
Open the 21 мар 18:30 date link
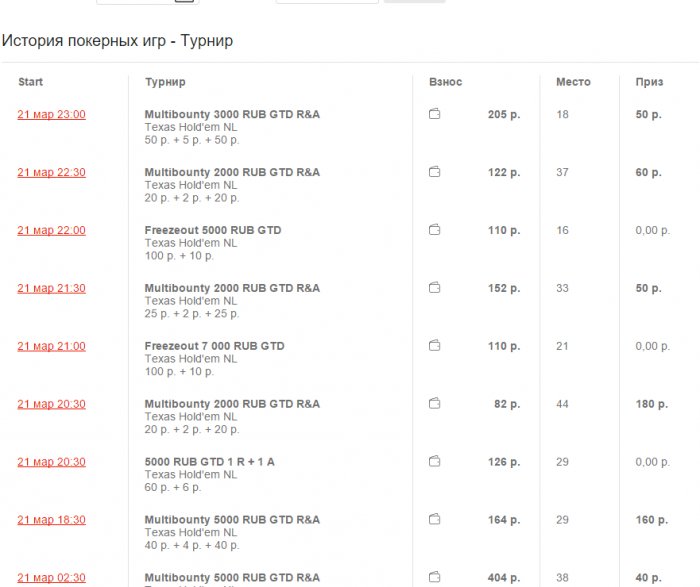[51, 521]
